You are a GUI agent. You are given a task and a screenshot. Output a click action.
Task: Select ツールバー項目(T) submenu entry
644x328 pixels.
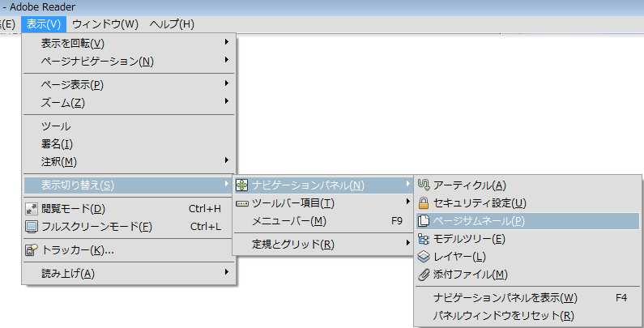pyautogui.click(x=324, y=203)
